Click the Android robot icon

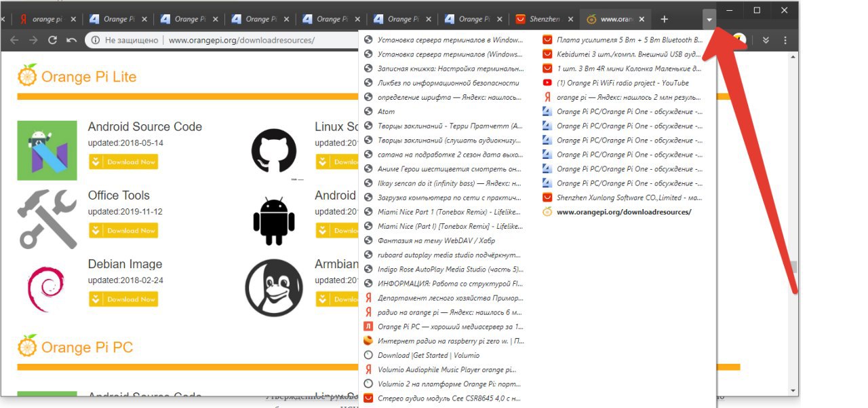pos(274,221)
